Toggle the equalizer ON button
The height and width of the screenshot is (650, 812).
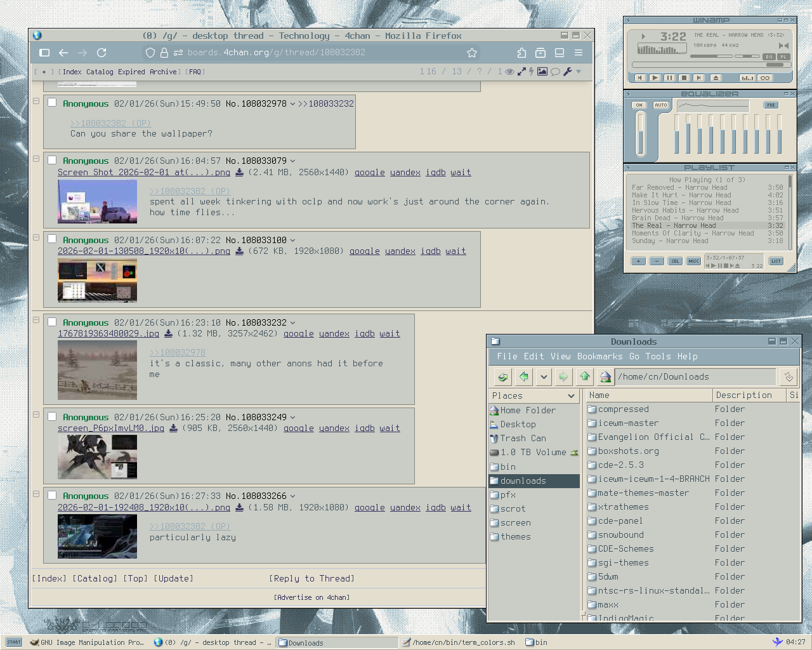639,105
